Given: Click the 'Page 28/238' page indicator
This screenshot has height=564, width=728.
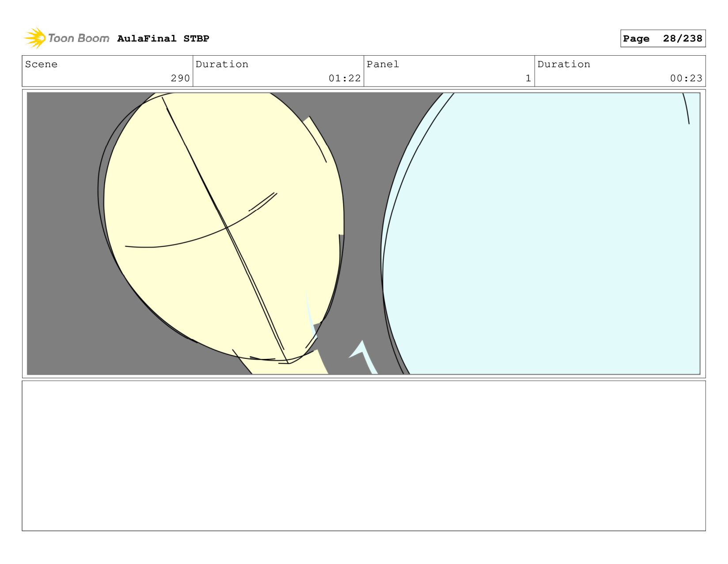Looking at the screenshot, I should (x=663, y=38).
